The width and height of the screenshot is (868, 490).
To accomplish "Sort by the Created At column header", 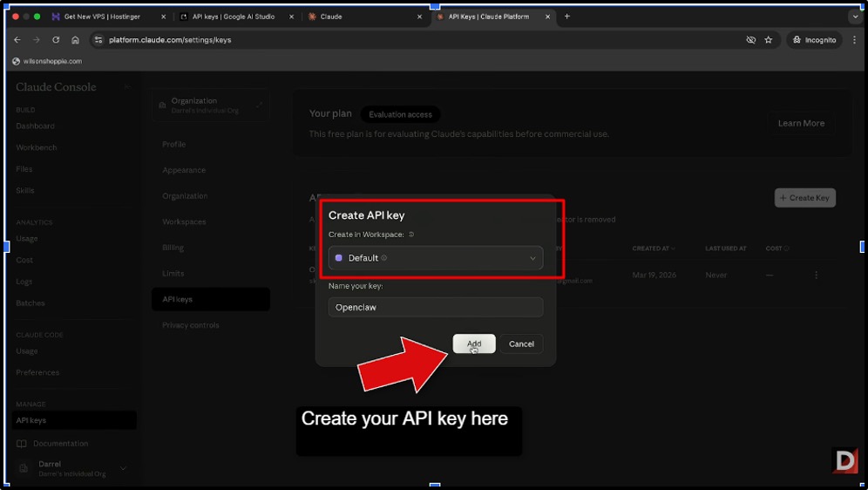I will pyautogui.click(x=654, y=248).
